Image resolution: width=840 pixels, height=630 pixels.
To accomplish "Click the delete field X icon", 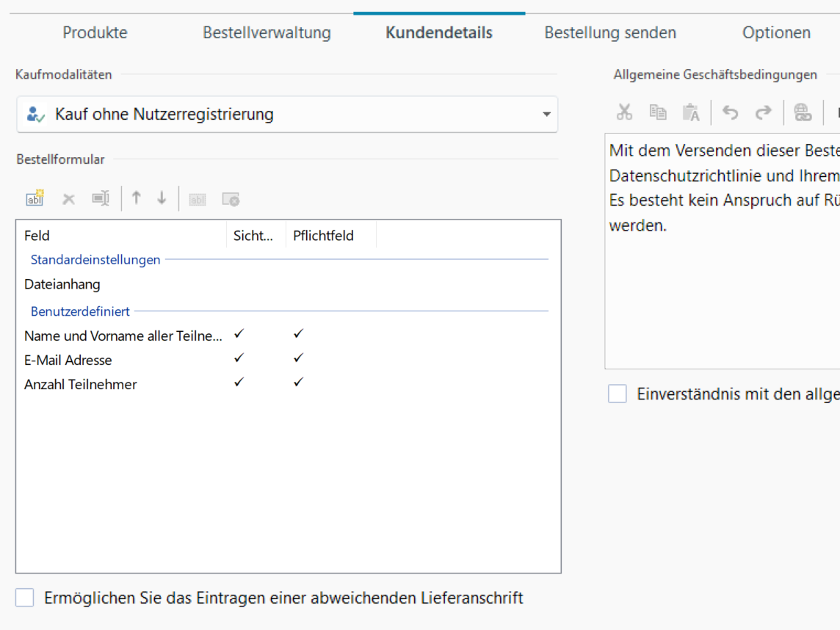I will [x=68, y=199].
